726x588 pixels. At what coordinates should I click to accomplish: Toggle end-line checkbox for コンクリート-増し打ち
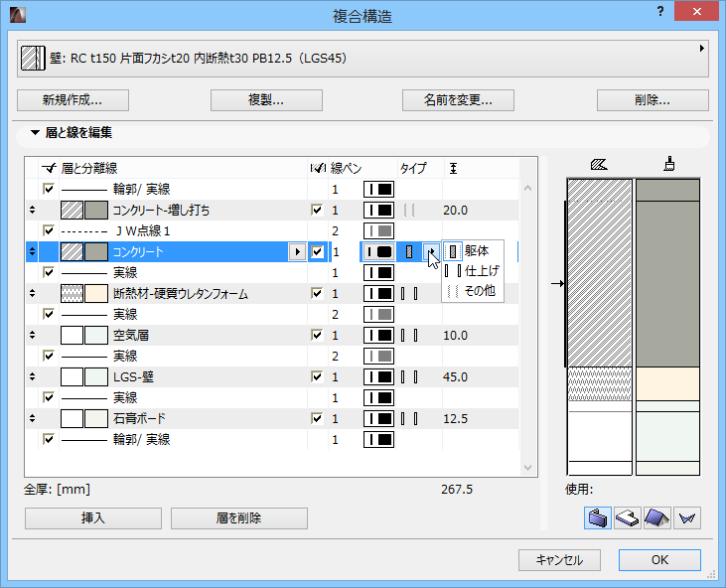pyautogui.click(x=317, y=210)
